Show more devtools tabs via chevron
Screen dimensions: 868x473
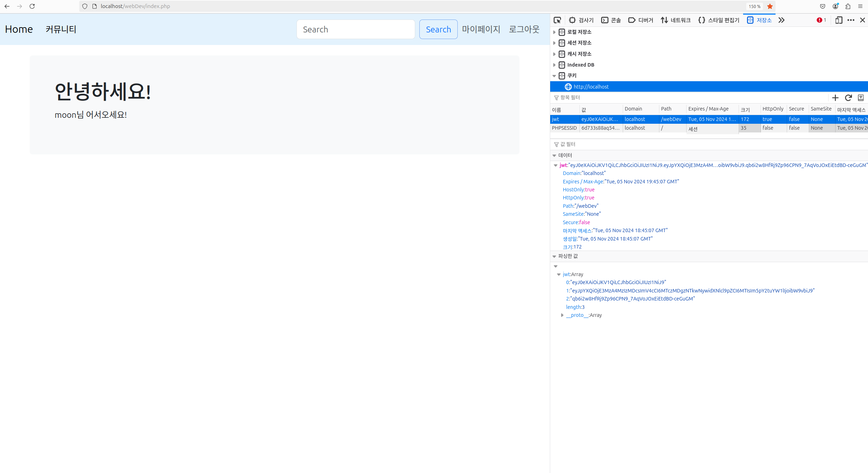click(x=781, y=20)
